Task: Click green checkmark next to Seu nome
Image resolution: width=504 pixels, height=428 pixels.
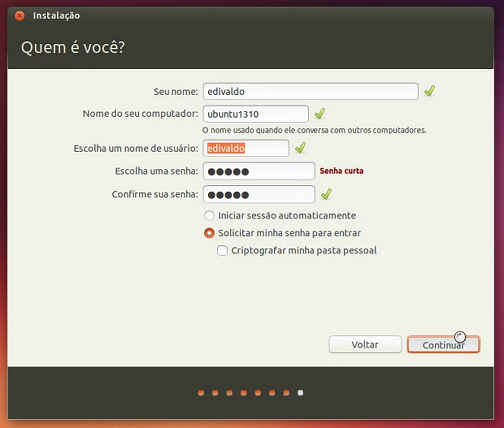Action: tap(429, 91)
